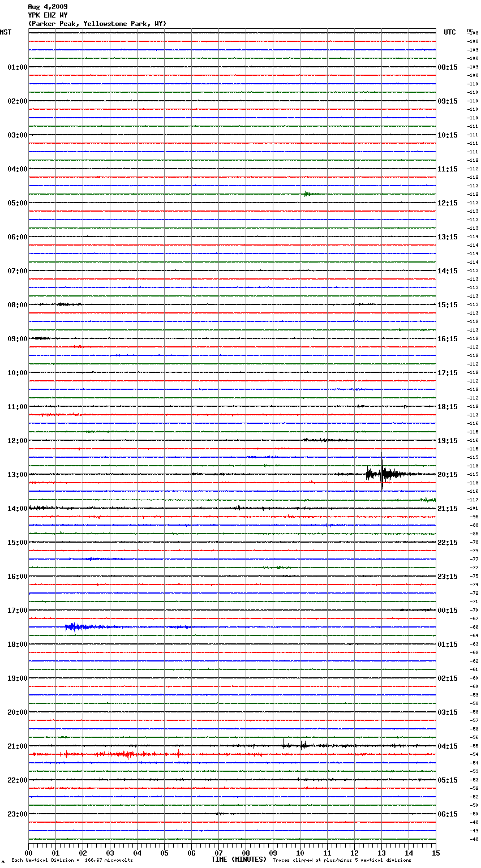The height and width of the screenshot is (868, 481).
Task: Click the 'Each Vertical Division = 166.67 microvolts' note
Action: click(72, 861)
